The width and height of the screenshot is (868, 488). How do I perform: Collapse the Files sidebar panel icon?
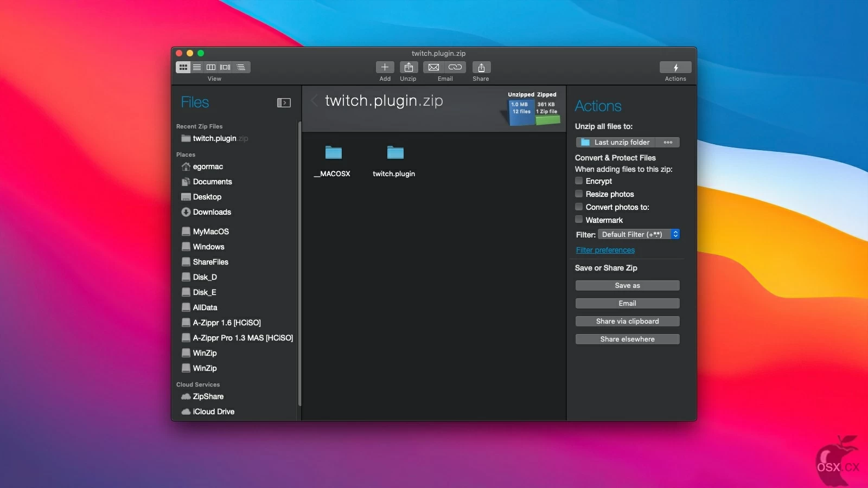pos(284,102)
